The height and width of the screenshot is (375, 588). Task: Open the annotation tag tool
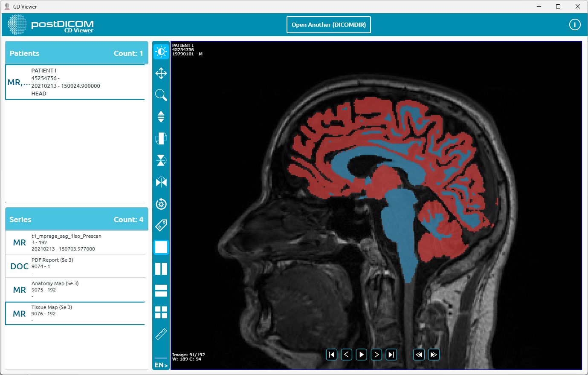[161, 225]
